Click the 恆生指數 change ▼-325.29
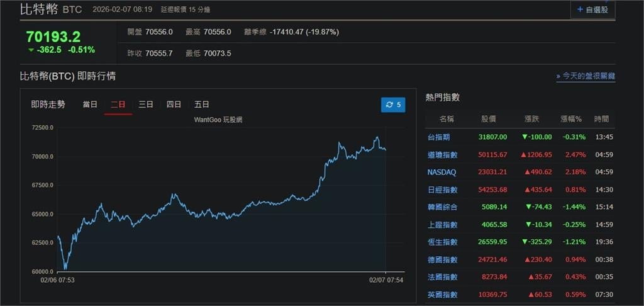This screenshot has width=644, height=306. (537, 242)
